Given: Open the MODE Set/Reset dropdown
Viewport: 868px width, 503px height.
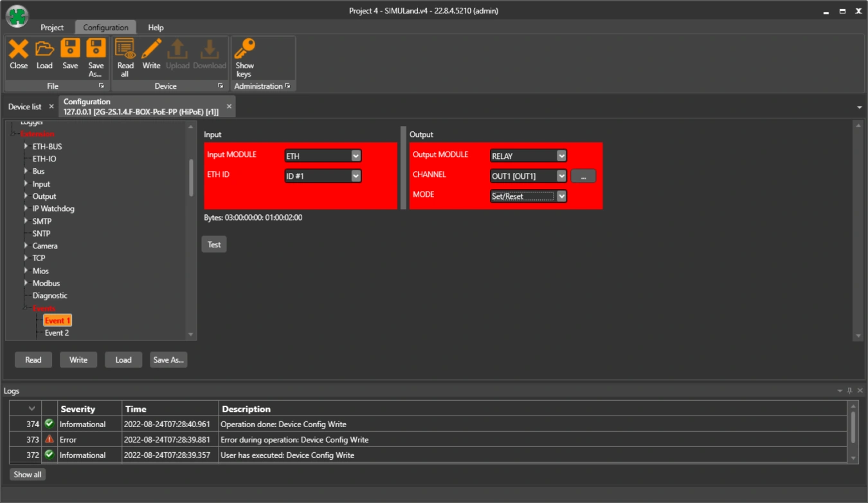Looking at the screenshot, I should pos(561,196).
